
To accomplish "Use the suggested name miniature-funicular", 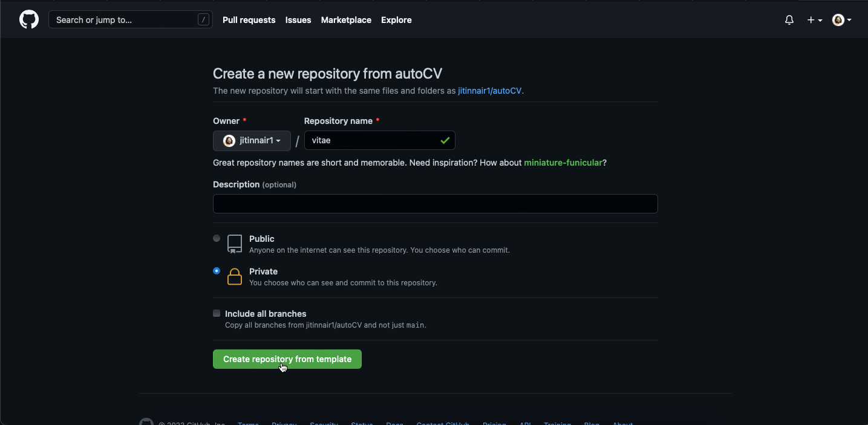I will pyautogui.click(x=563, y=163).
